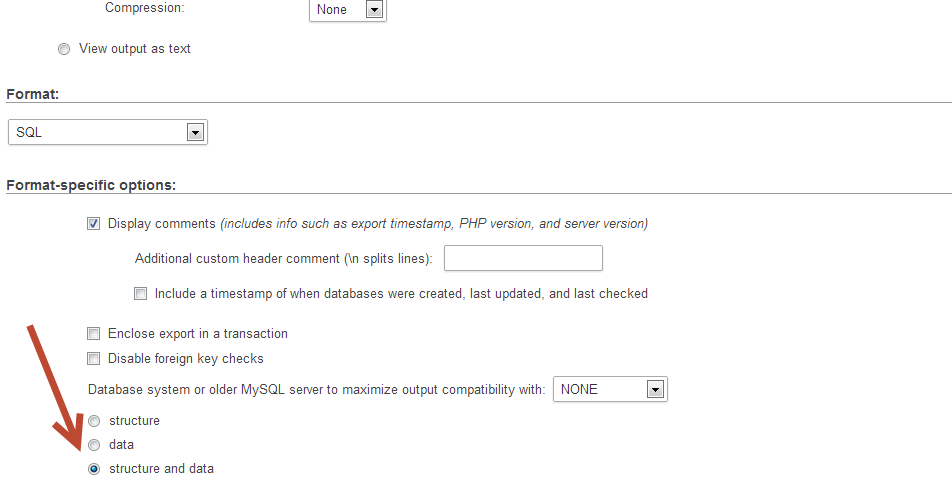Select the 'View output as text' radio button
The width and height of the screenshot is (952, 500).
coord(64,49)
